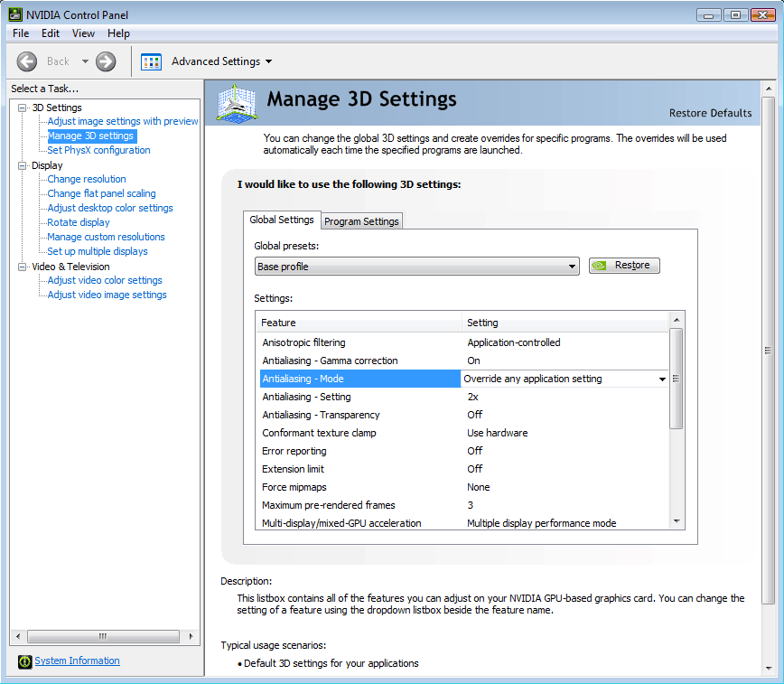Screen dimensions: 784x684
Task: Maximize the NVIDIA Control Panel window
Action: click(735, 15)
